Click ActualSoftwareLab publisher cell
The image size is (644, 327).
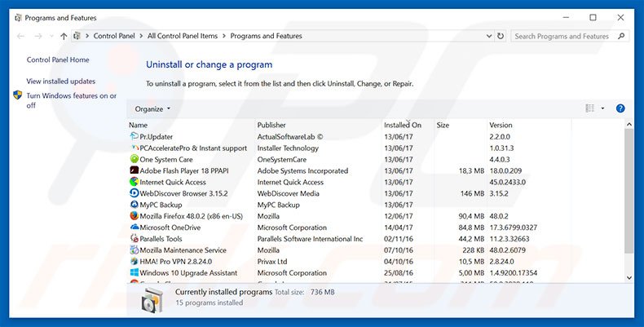[290, 137]
